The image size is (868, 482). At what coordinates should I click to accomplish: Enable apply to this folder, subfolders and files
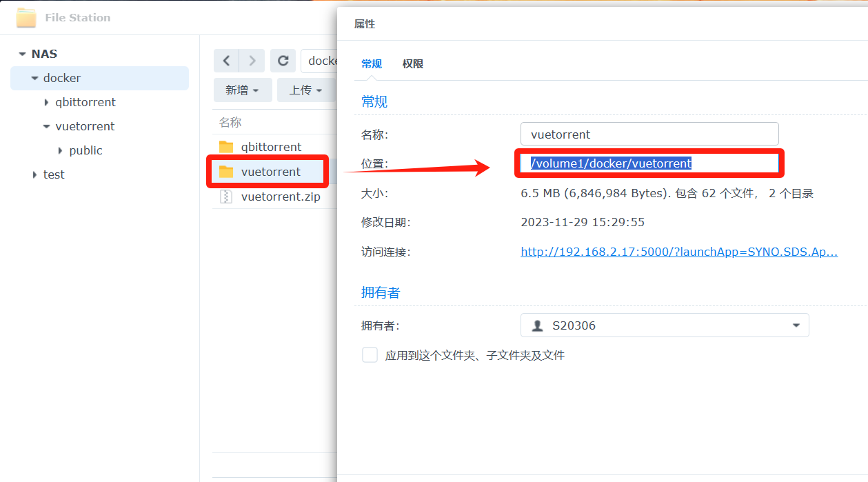[x=370, y=355]
